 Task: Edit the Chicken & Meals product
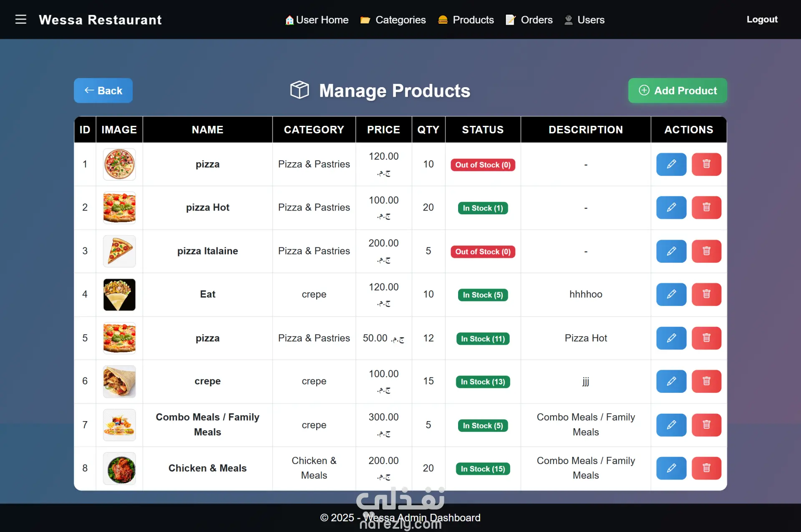(x=671, y=468)
